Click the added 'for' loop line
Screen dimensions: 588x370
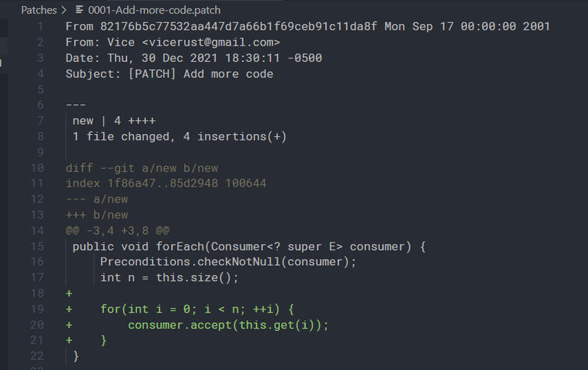pos(197,309)
